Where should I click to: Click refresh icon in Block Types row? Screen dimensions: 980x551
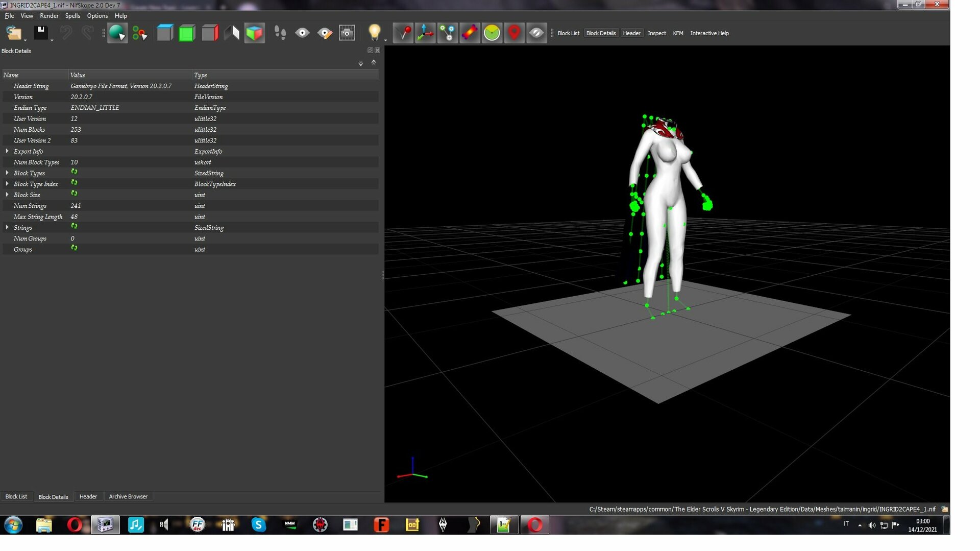[74, 172]
